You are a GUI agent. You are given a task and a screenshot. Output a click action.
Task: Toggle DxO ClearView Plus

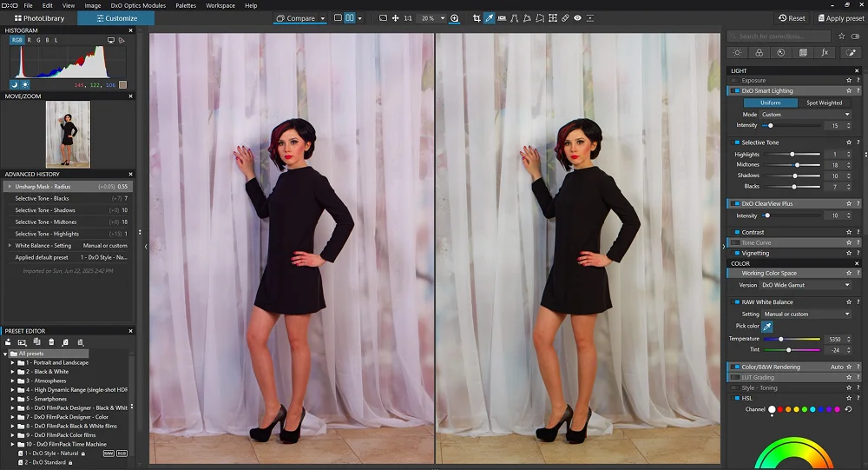click(735, 204)
